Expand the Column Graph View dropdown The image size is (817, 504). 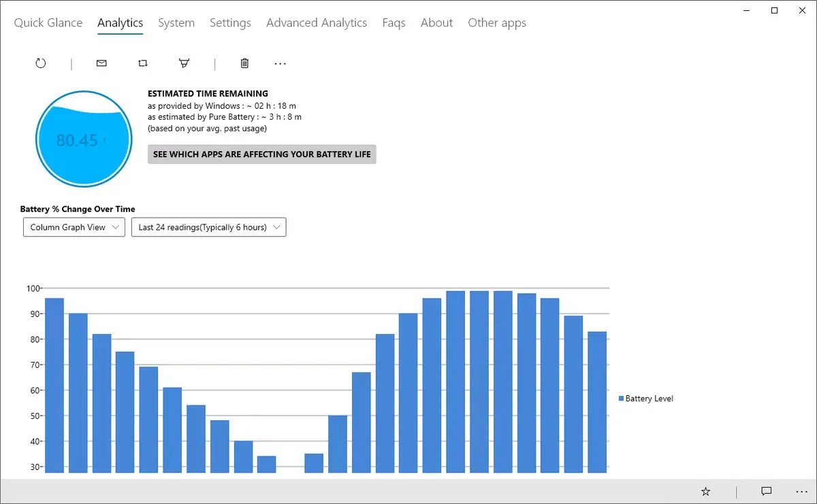[74, 227]
